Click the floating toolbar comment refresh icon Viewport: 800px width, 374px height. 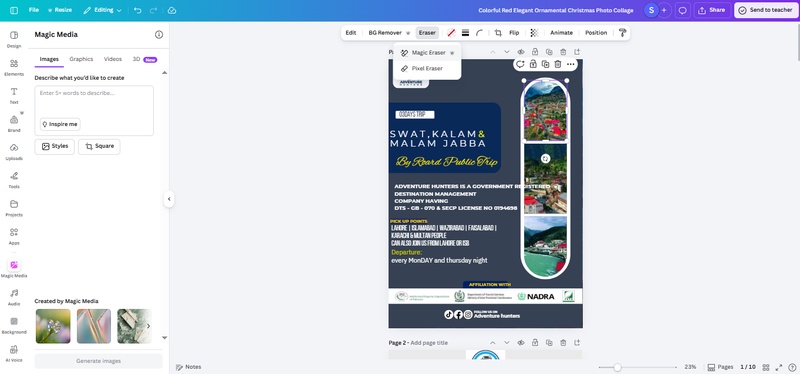click(520, 64)
